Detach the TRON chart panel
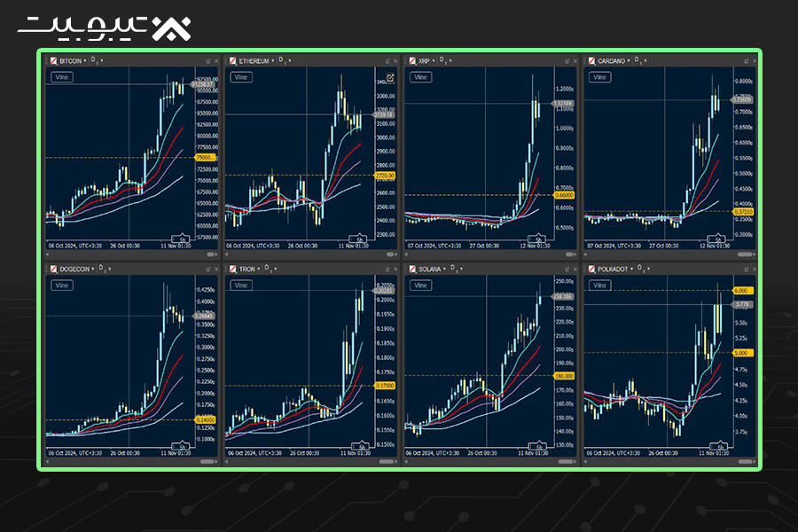798x532 pixels. click(x=387, y=270)
